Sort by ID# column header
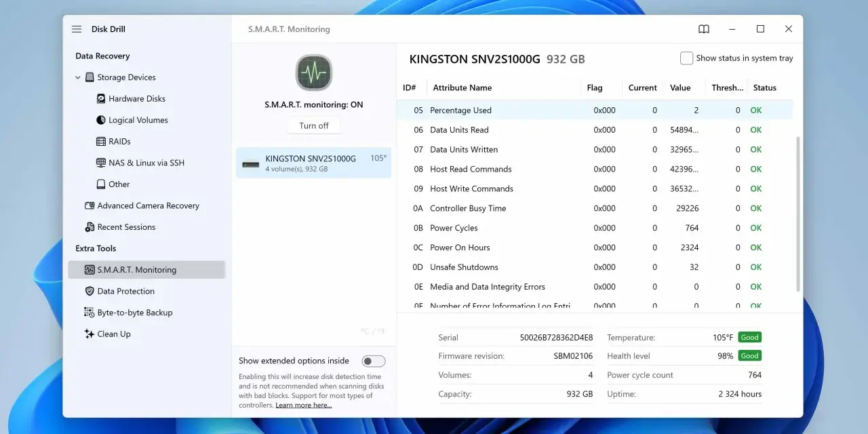This screenshot has width=868, height=434. [x=410, y=87]
